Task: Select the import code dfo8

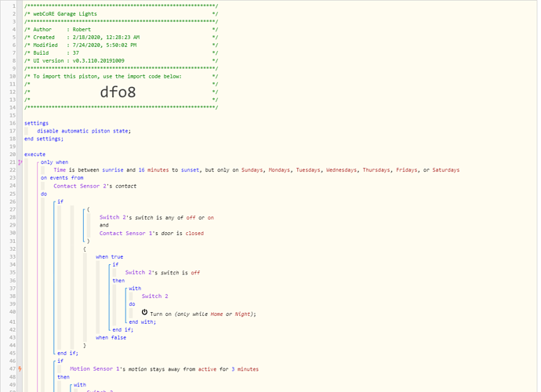Action: coord(118,93)
